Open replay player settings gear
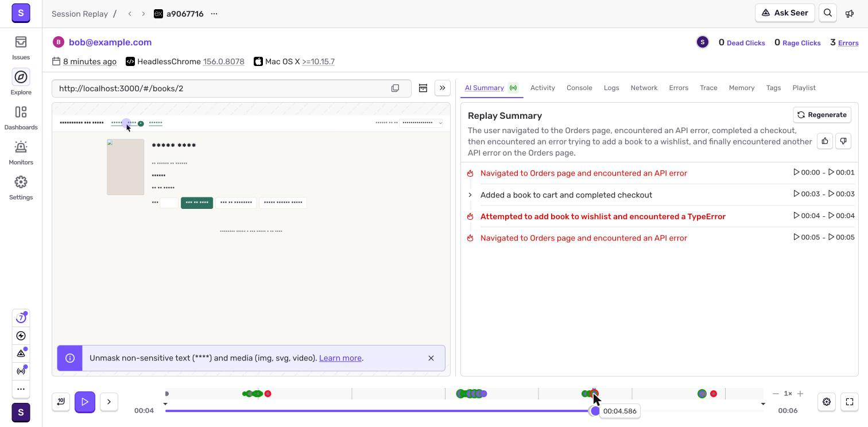This screenshot has width=868, height=427. 827,402
